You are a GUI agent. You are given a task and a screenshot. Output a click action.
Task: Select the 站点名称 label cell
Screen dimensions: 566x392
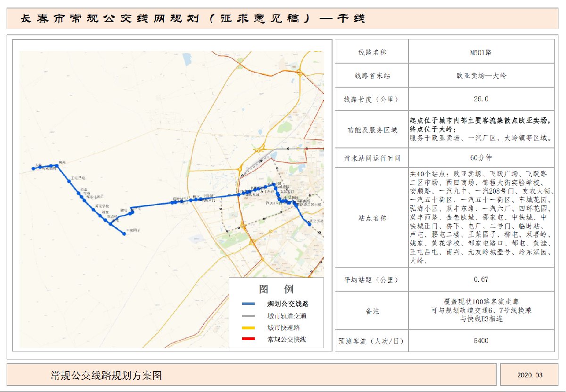click(372, 218)
